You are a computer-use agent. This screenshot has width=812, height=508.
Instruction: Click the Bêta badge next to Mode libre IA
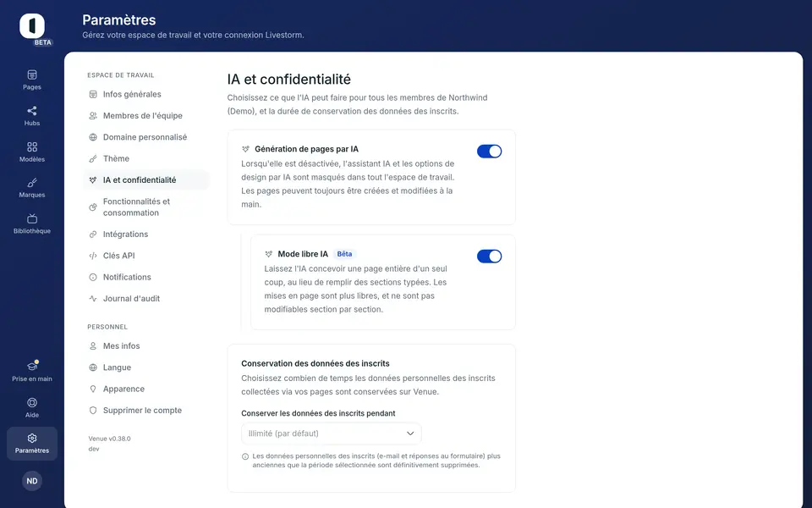coord(344,254)
